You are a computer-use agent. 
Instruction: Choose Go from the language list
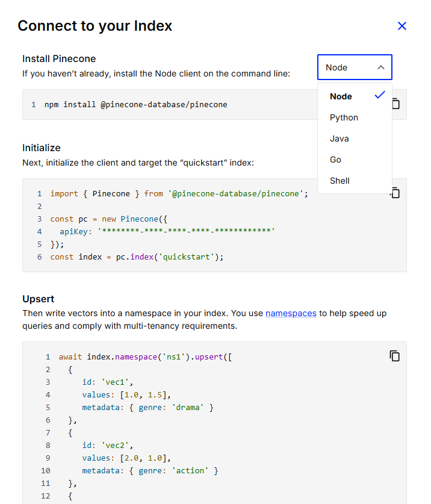355,160
